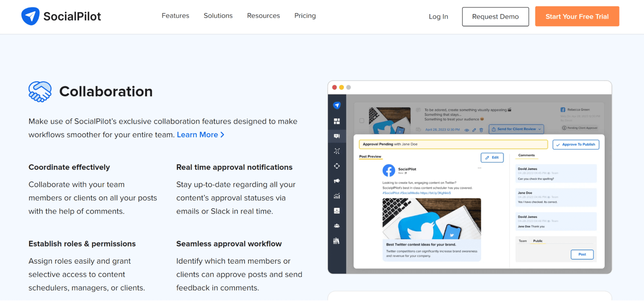Click the Facebook logo in post preview

(x=388, y=170)
